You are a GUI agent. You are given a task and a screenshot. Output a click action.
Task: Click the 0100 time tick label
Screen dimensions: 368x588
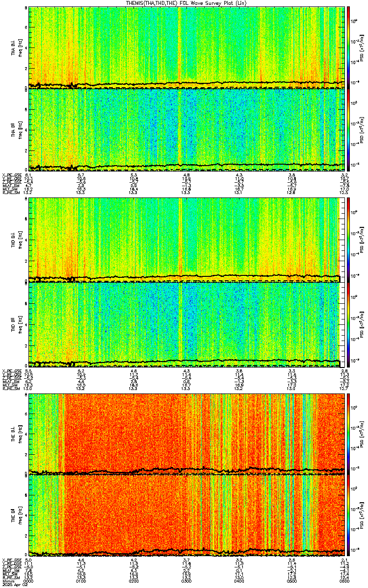(x=81, y=581)
